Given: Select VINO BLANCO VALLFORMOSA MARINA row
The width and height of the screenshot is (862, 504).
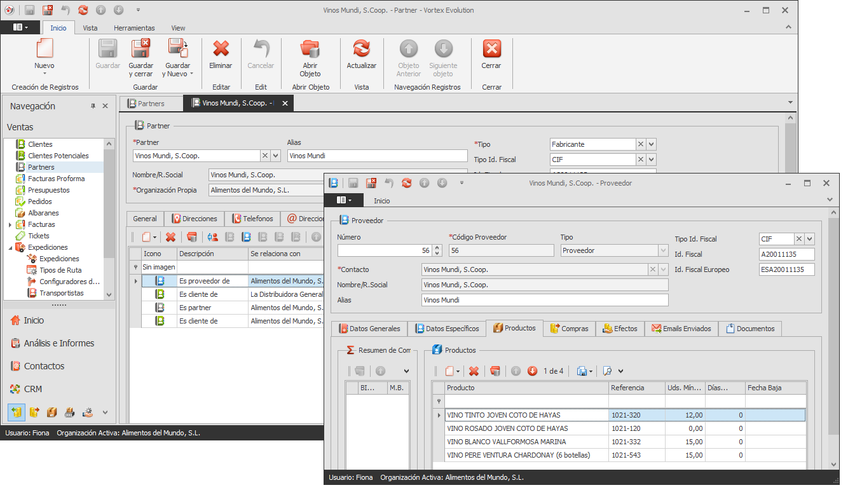Looking at the screenshot, I should point(619,442).
